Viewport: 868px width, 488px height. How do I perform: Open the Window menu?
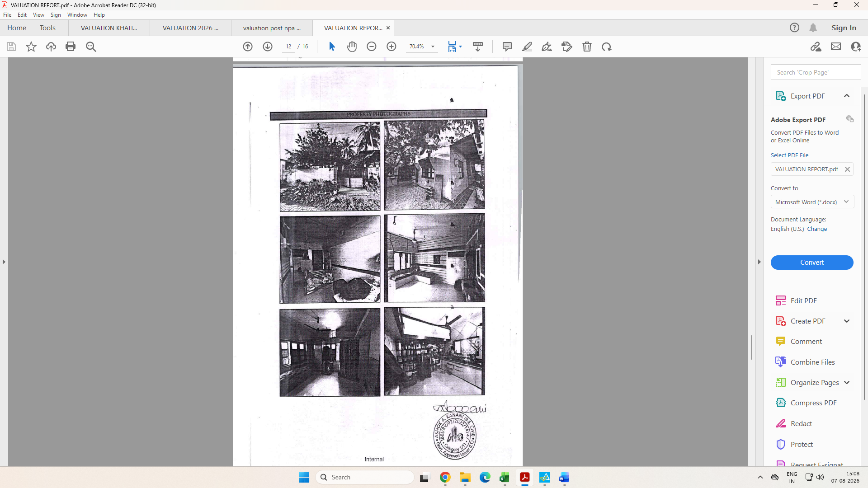pos(77,15)
